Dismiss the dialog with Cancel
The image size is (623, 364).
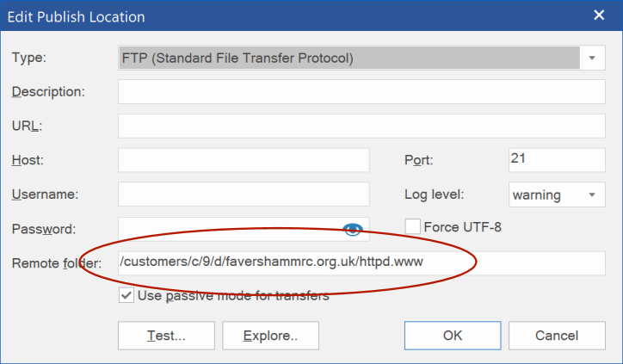tap(557, 336)
